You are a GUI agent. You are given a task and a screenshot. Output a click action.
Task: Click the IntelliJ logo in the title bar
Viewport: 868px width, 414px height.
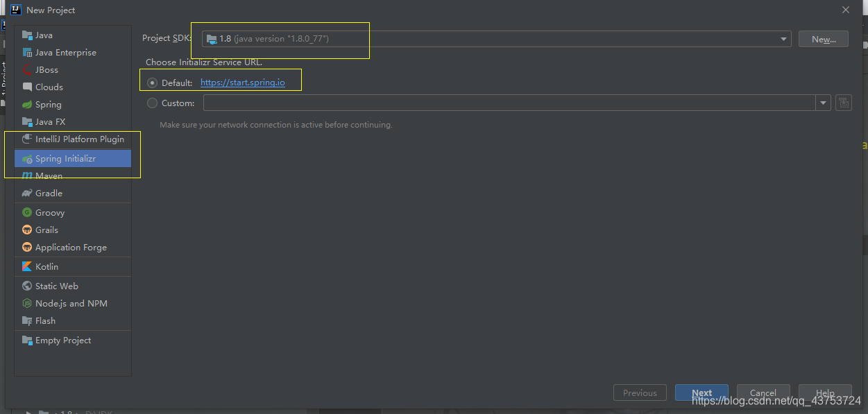click(16, 10)
